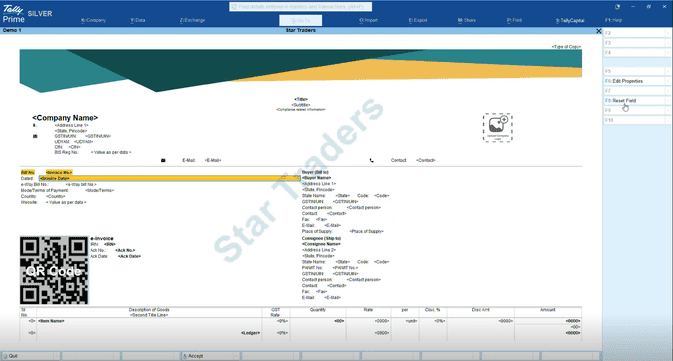Select the <Company Name> field
The width and height of the screenshot is (673, 361).
pos(65,118)
